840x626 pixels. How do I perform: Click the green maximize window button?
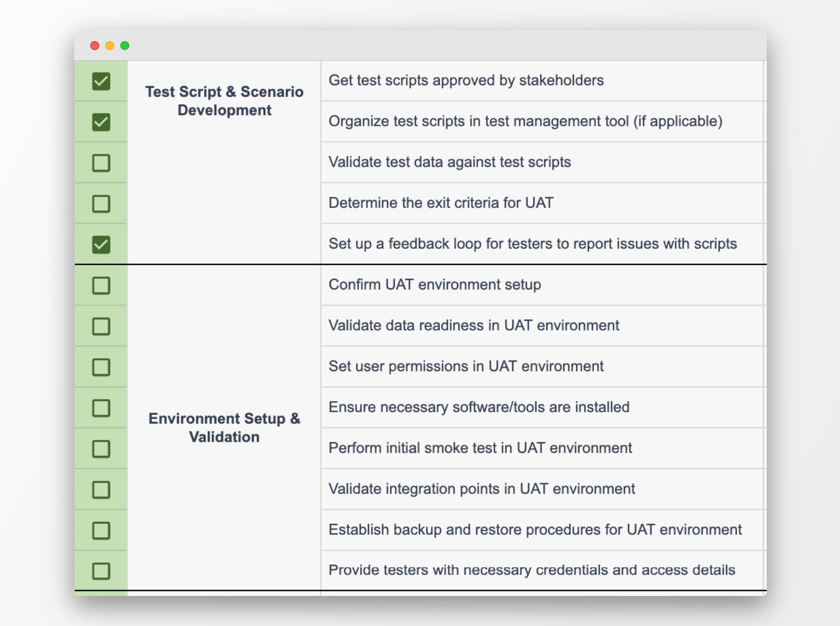[x=125, y=46]
